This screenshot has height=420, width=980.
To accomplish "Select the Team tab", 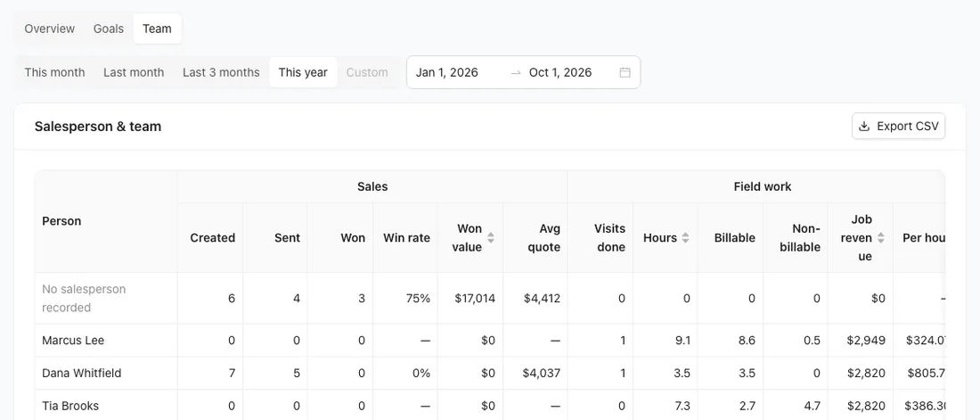I will 157,29.
